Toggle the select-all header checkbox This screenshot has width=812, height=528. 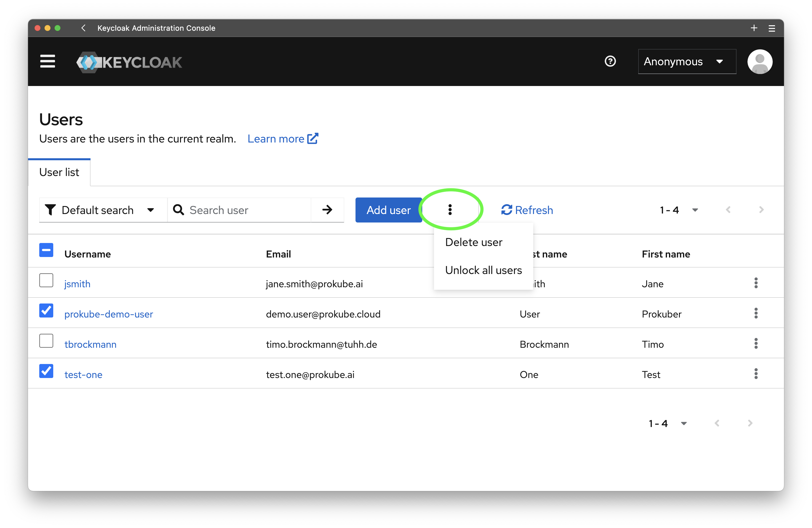(x=46, y=250)
